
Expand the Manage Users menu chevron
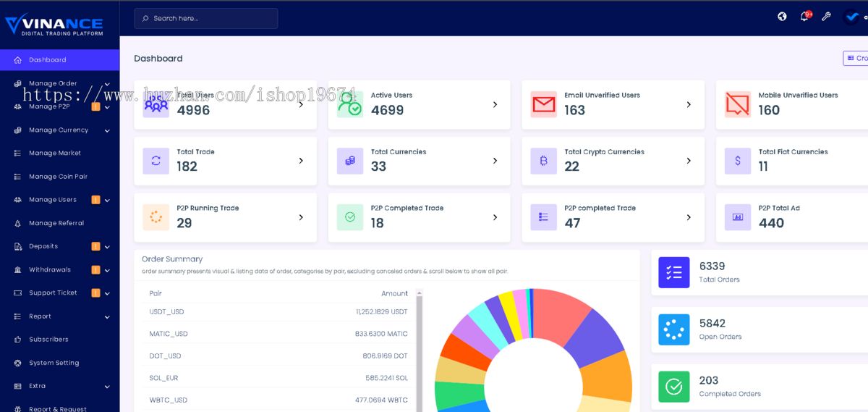(107, 200)
